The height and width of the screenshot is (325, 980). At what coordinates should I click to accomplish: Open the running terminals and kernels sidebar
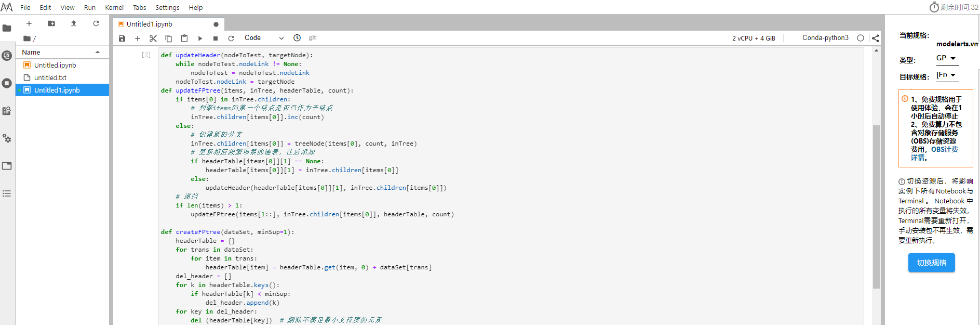coord(7,83)
